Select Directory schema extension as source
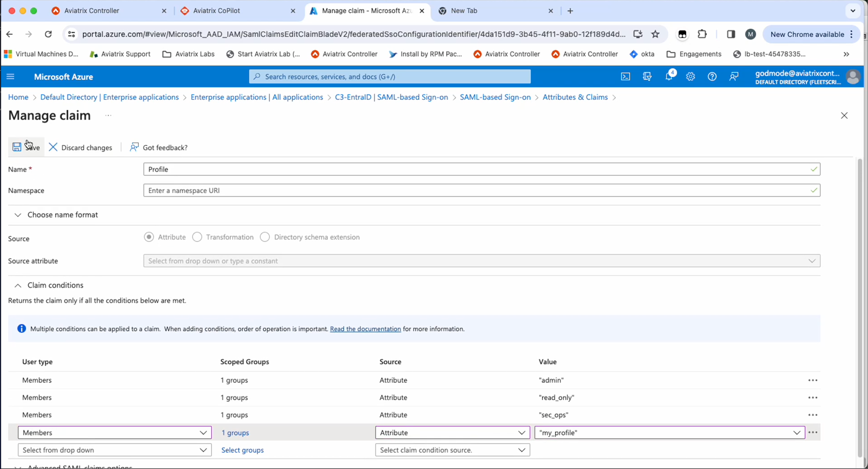The width and height of the screenshot is (868, 469). tap(265, 237)
